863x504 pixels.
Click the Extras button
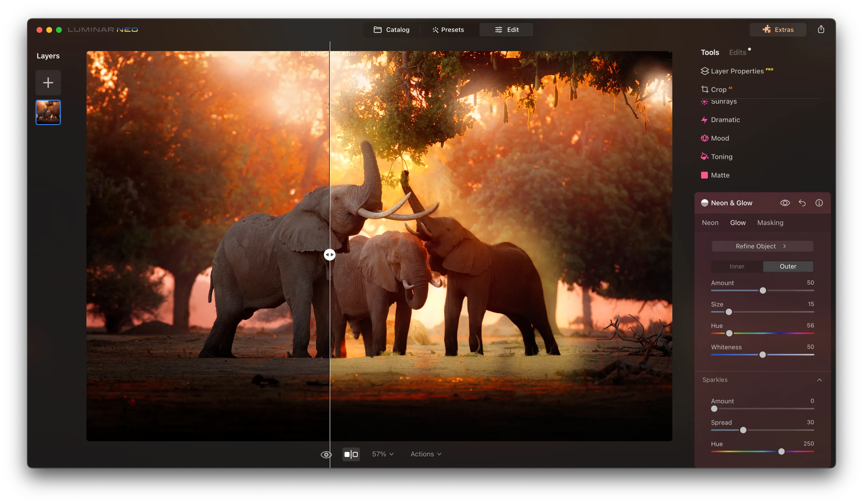point(778,30)
